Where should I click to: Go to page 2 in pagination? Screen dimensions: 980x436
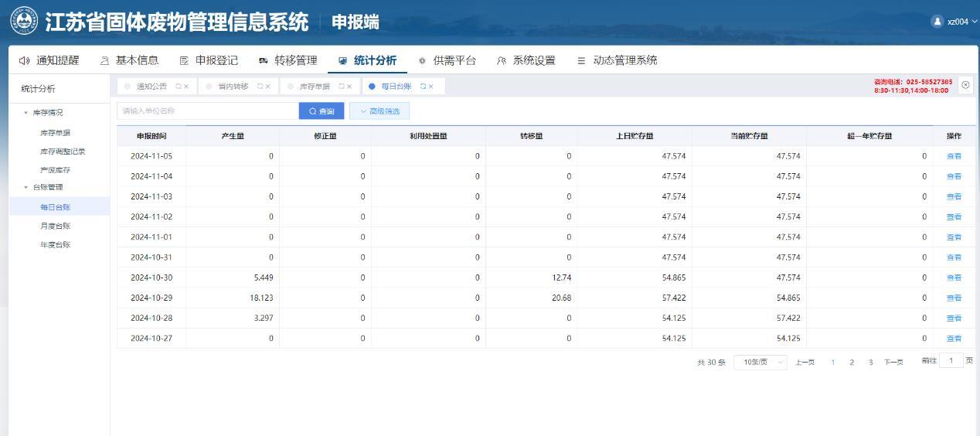(x=852, y=362)
